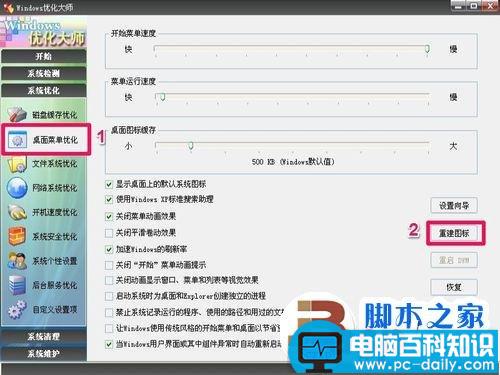Click the 磁盘缓存优化 sidebar icon
The width and height of the screenshot is (500, 375).
point(17,114)
